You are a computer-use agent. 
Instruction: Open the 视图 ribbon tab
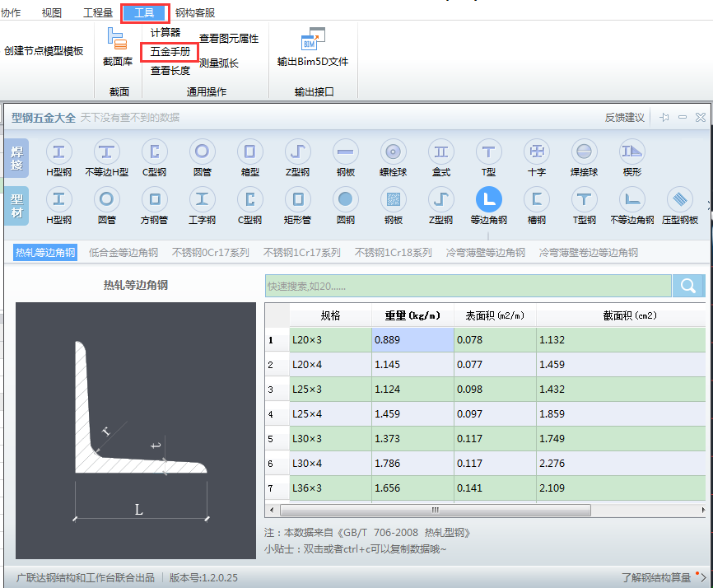[51, 12]
